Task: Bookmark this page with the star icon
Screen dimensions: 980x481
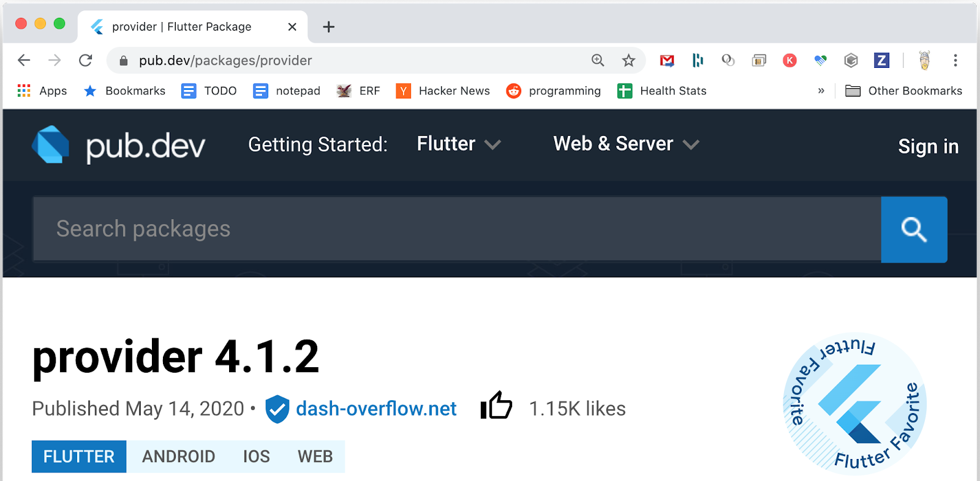Action: [x=628, y=60]
